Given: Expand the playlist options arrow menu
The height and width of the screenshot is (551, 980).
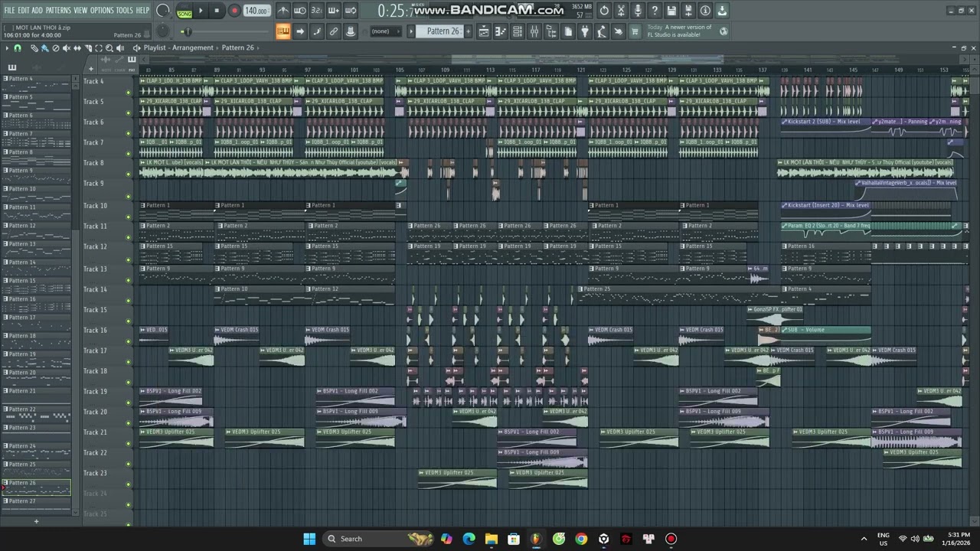Looking at the screenshot, I should tap(7, 47).
